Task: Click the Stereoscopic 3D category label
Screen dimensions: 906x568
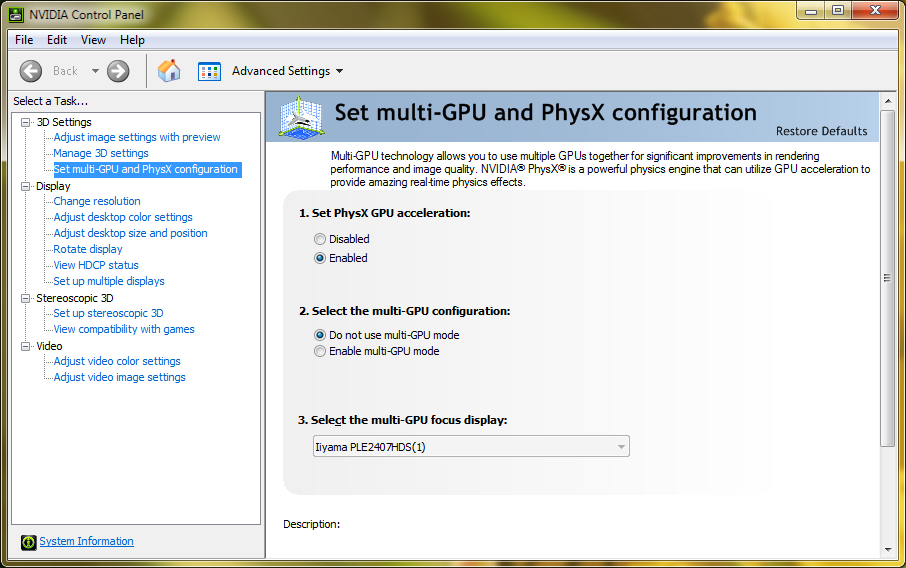Action: (x=75, y=298)
